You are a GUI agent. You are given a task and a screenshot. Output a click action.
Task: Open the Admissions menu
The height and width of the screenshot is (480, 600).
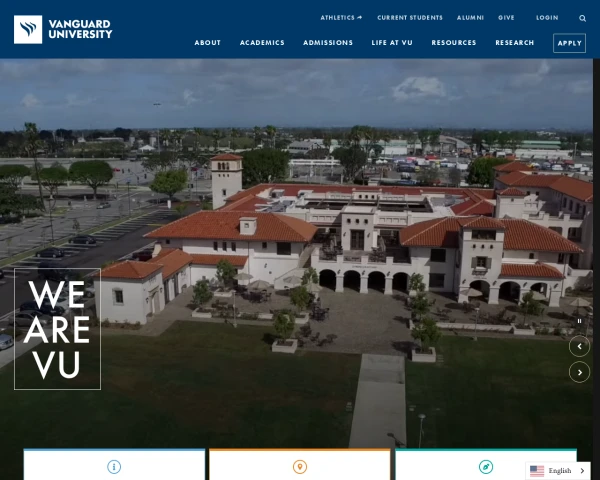pyautogui.click(x=328, y=43)
